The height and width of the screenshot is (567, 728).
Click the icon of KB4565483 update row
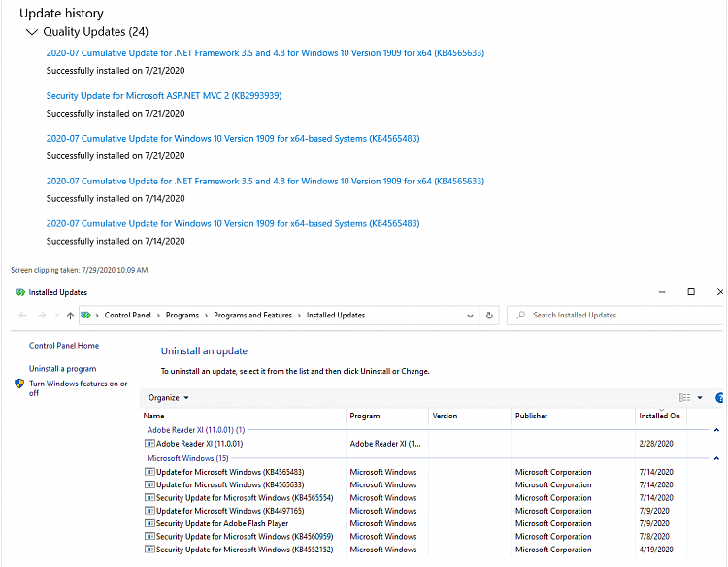(x=149, y=472)
